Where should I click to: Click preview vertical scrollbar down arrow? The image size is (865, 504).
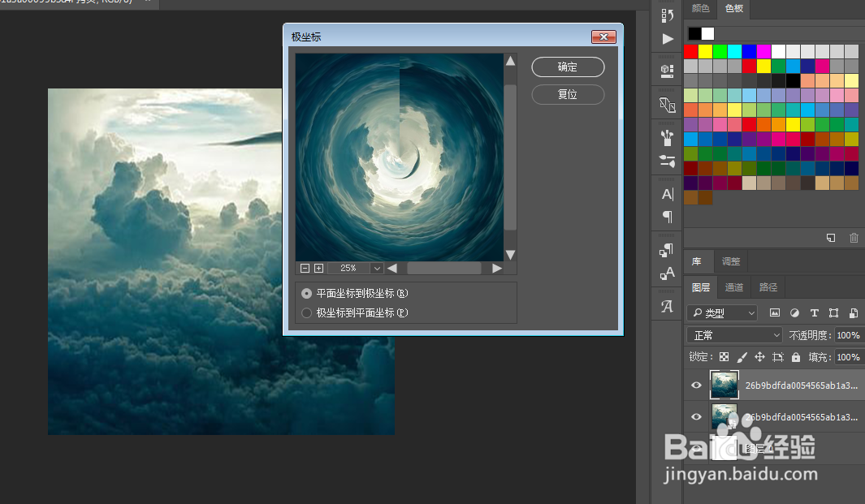[510, 254]
